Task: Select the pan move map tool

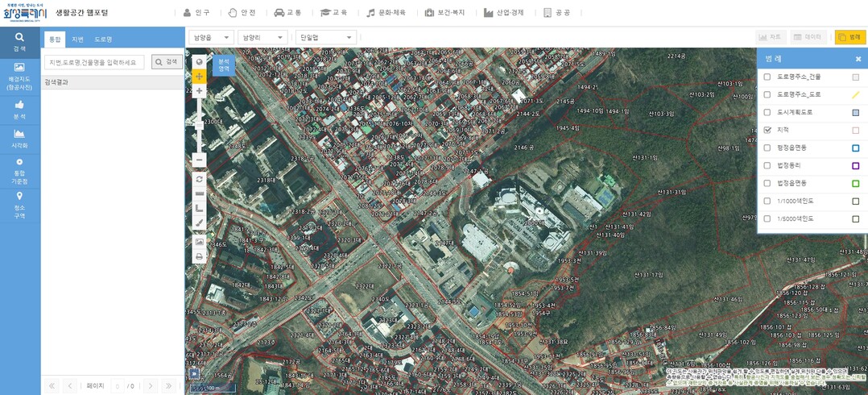Action: (199, 77)
